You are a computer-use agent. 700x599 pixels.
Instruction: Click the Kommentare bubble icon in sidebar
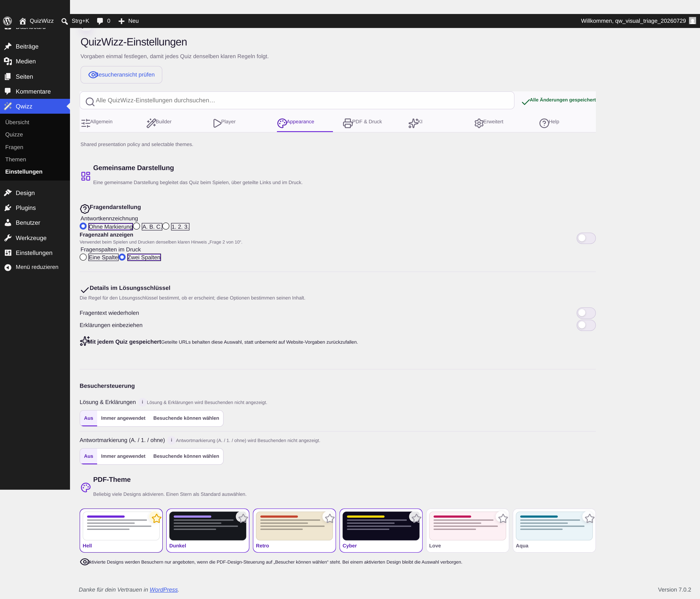point(8,92)
